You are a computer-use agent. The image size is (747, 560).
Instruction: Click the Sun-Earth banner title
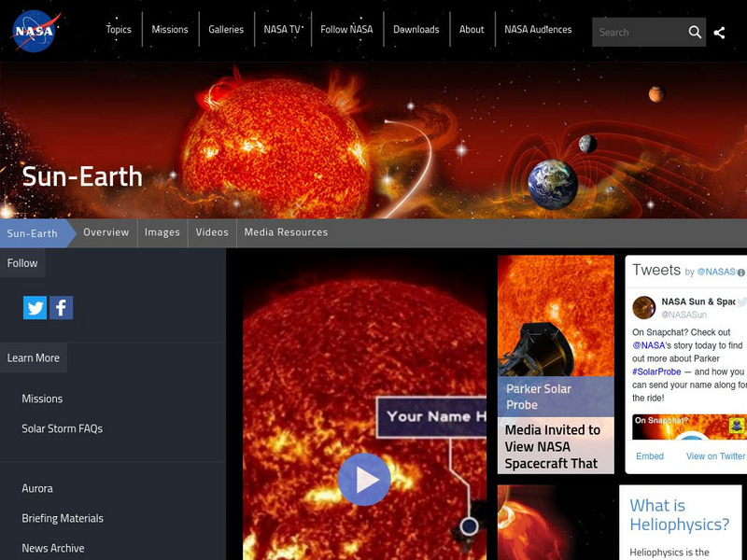pyautogui.click(x=82, y=176)
